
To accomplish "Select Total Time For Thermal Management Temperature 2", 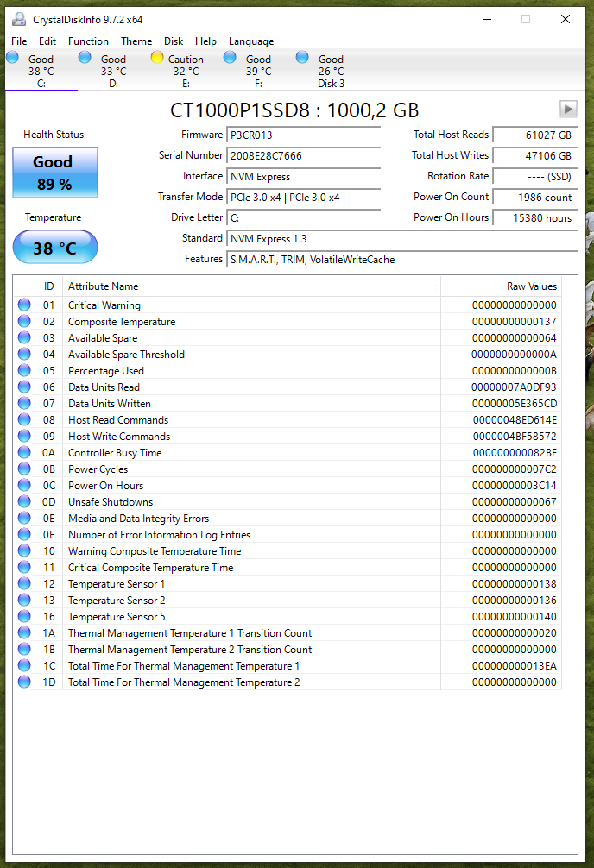I will [287, 682].
